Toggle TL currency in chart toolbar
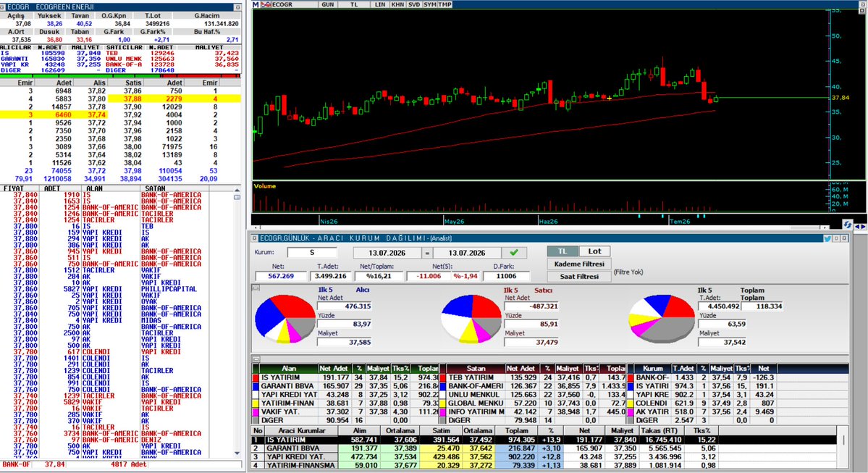The image size is (868, 473). click(x=354, y=4)
